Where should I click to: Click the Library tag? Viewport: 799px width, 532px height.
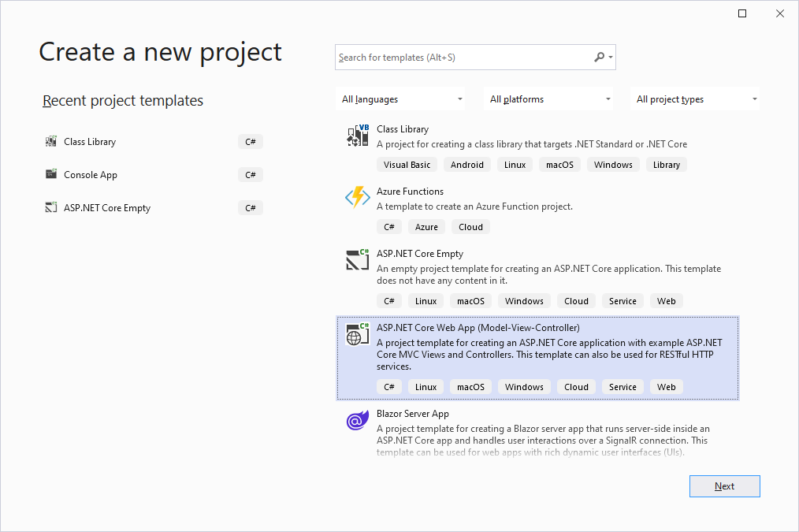pos(667,165)
